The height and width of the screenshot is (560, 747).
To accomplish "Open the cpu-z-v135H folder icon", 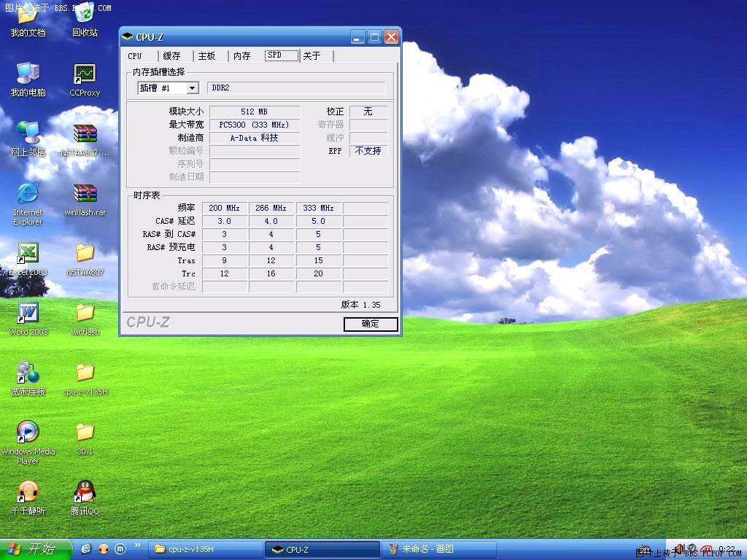I will pyautogui.click(x=85, y=379).
